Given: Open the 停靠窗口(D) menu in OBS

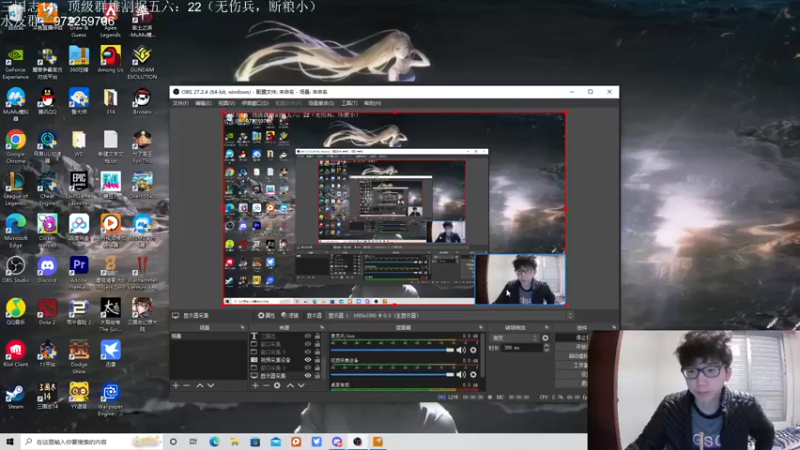Looking at the screenshot, I should click(x=255, y=103).
